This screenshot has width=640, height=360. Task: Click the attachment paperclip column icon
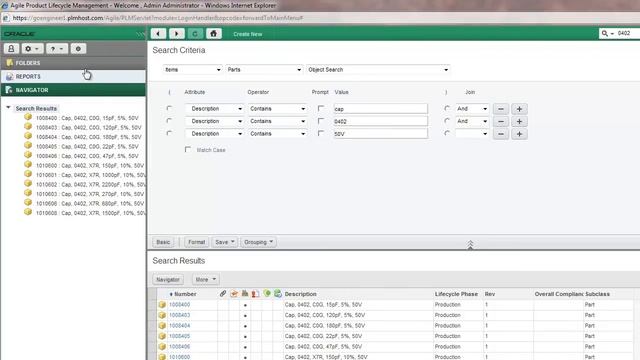(x=223, y=293)
